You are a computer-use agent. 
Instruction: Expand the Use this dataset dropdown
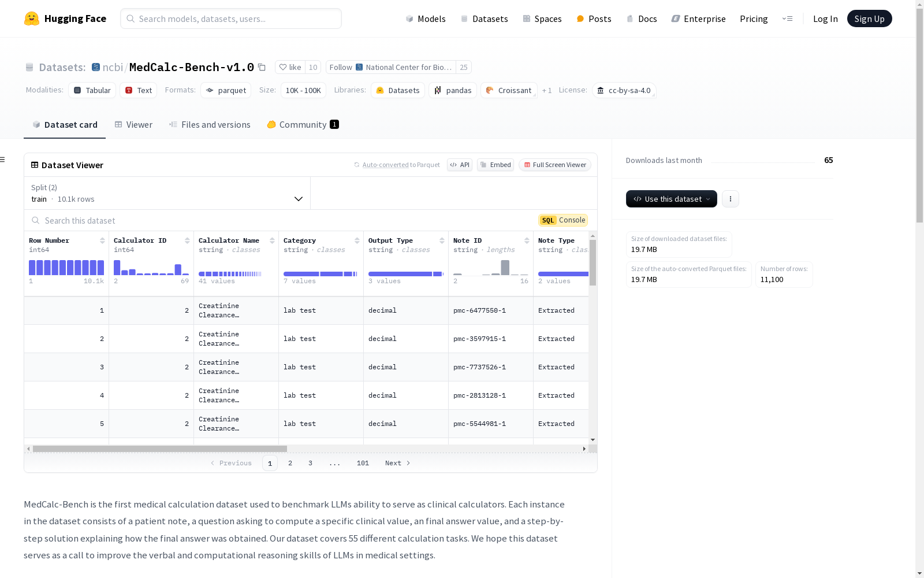pyautogui.click(x=672, y=199)
